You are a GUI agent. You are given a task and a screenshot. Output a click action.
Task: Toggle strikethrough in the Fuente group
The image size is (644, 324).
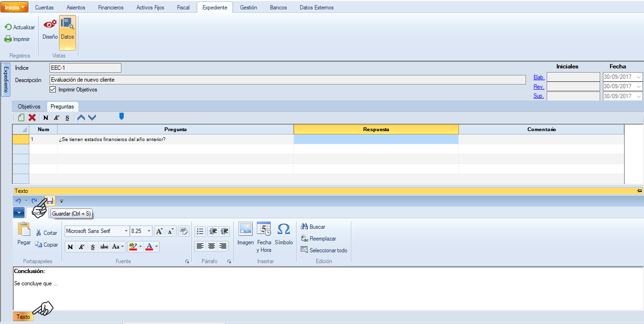(104, 247)
